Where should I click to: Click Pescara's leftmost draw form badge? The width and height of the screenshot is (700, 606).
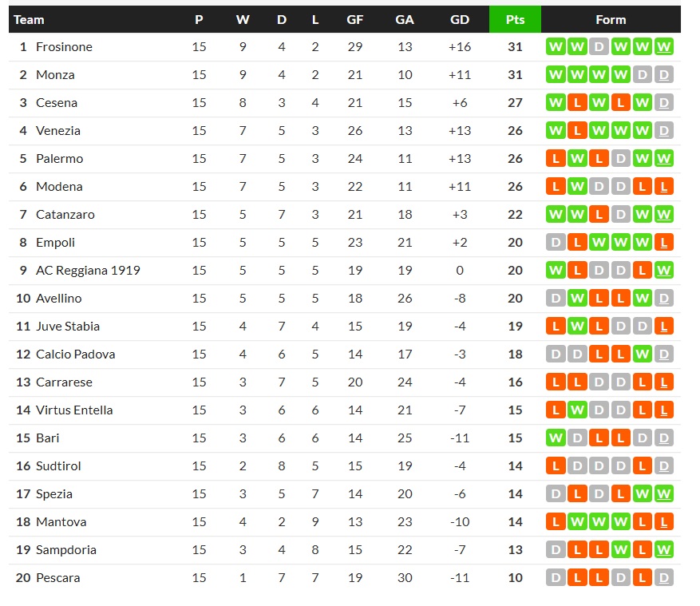coord(556,578)
